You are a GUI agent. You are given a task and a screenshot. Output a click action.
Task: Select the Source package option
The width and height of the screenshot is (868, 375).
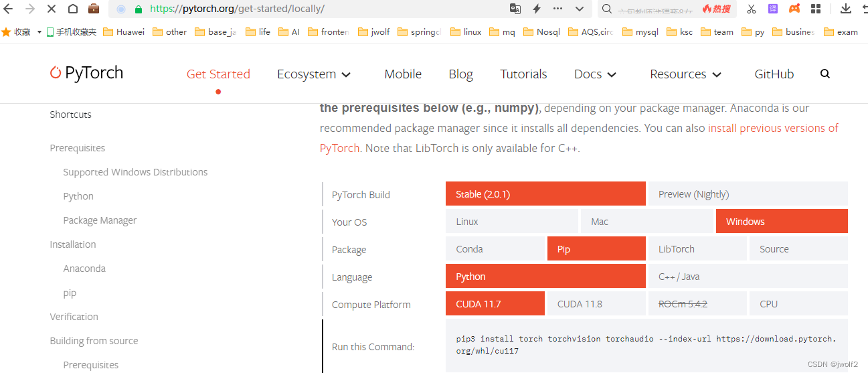[x=798, y=249]
